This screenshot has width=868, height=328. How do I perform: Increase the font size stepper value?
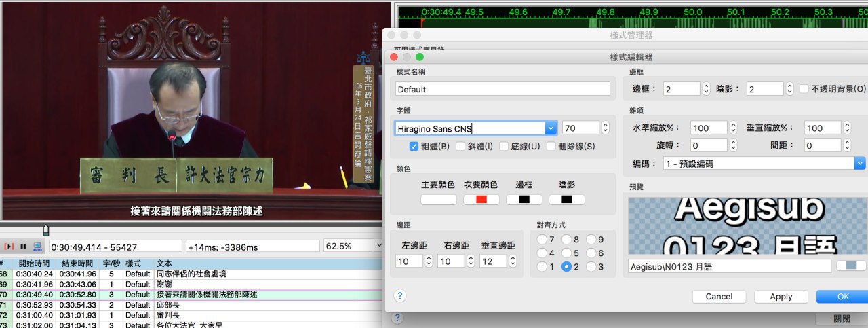pyautogui.click(x=605, y=124)
